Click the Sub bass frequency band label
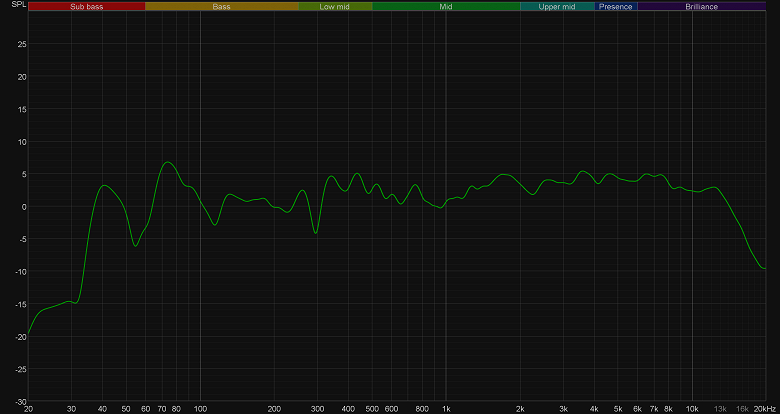780x414 pixels. 87,6
